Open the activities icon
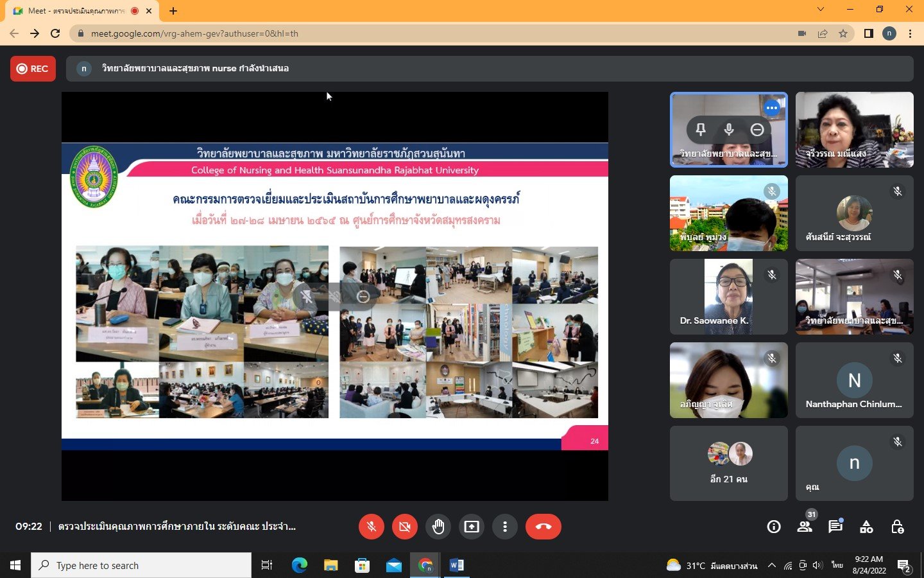The height and width of the screenshot is (578, 924). [866, 527]
